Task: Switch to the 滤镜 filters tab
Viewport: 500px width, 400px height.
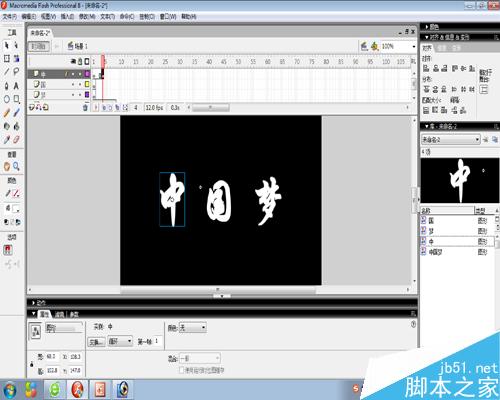Action: point(59,314)
